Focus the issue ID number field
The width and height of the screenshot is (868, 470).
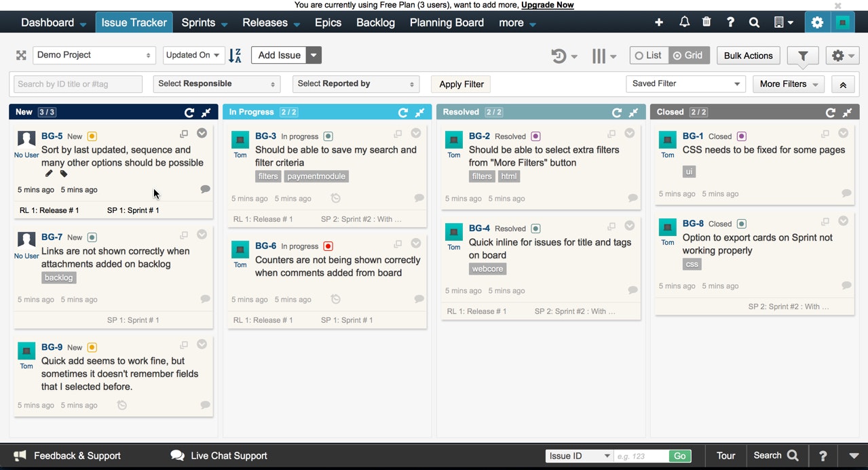pos(641,456)
